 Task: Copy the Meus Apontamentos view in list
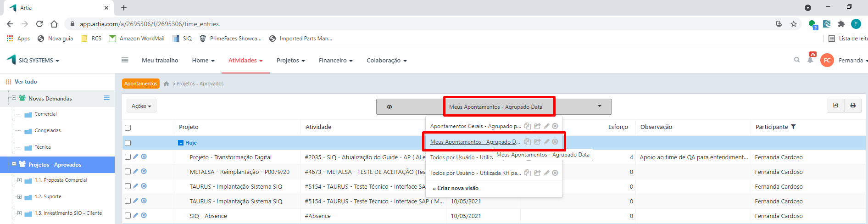(528, 142)
